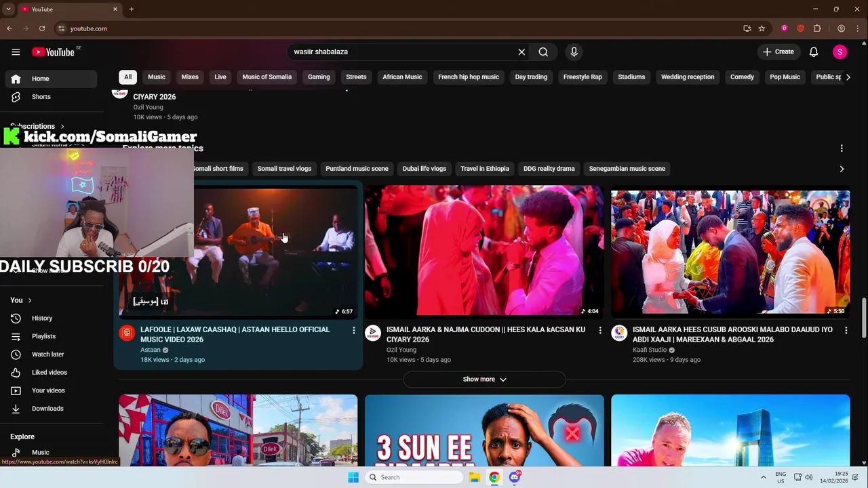Choose the Travel in Ethiopia topic

tap(485, 169)
